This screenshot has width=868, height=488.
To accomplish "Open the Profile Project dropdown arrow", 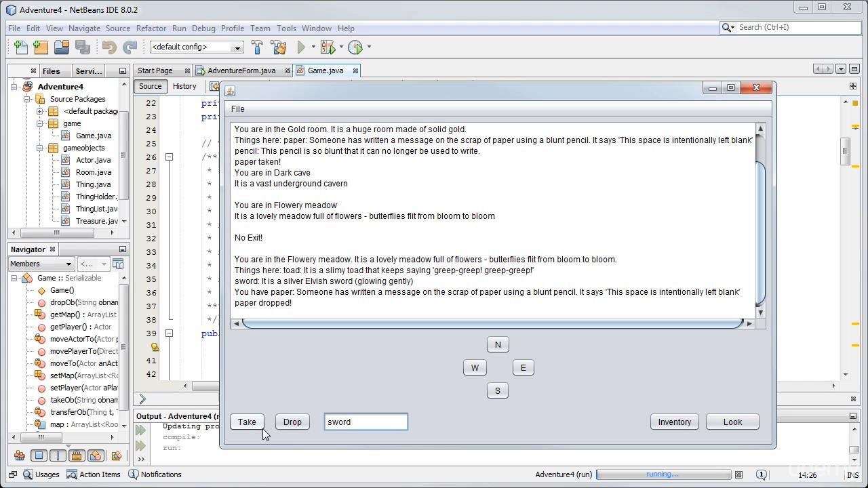I will pyautogui.click(x=369, y=47).
